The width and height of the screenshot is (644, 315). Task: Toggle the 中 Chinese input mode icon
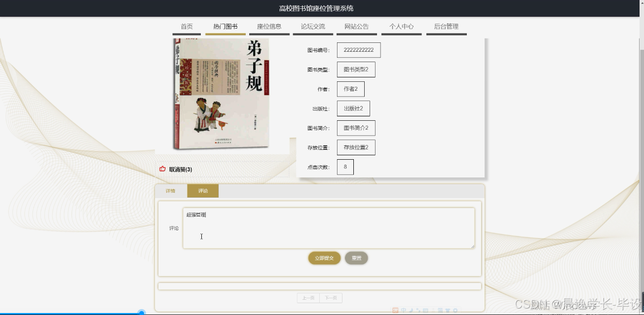[x=403, y=311]
